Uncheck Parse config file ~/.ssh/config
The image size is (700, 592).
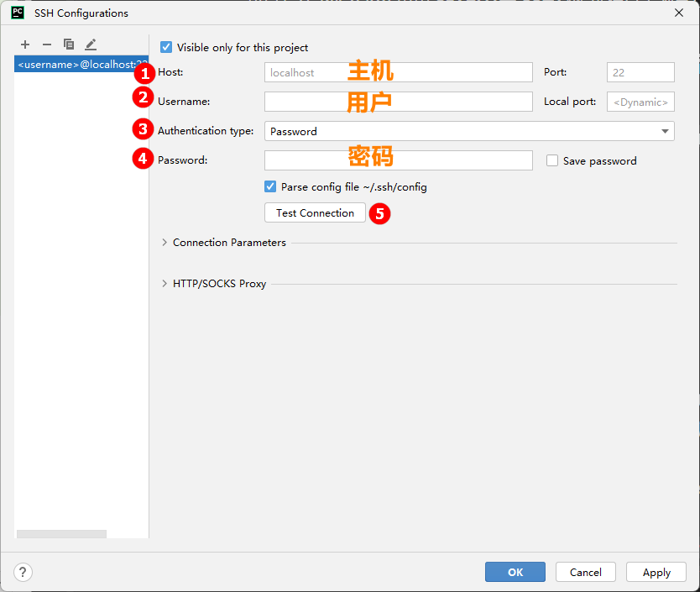(x=270, y=187)
